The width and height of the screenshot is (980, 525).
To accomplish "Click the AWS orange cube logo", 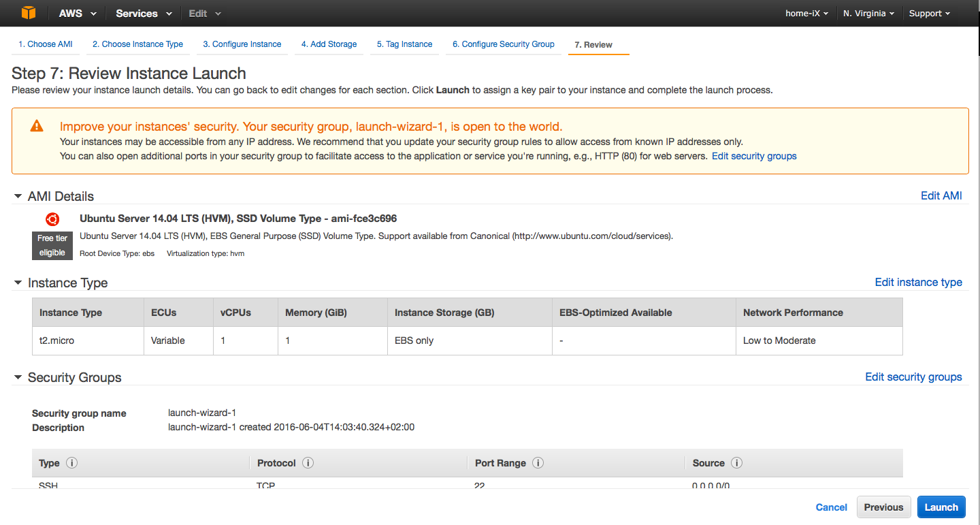I will click(x=28, y=13).
